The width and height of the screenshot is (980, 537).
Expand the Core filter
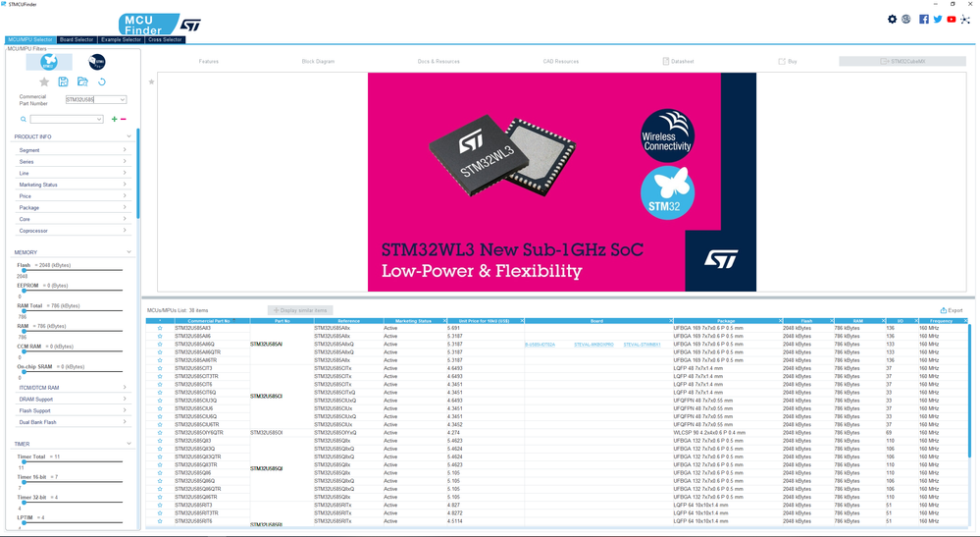pyautogui.click(x=72, y=219)
